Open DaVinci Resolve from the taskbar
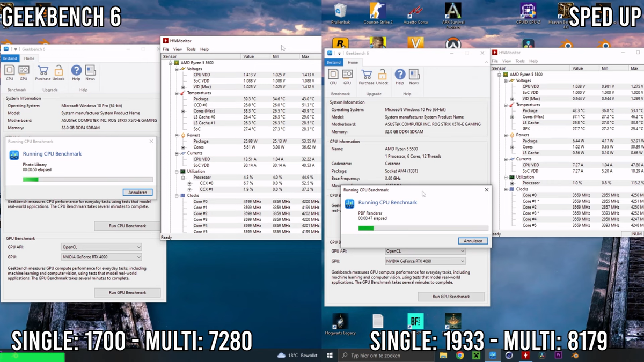 (x=542, y=355)
